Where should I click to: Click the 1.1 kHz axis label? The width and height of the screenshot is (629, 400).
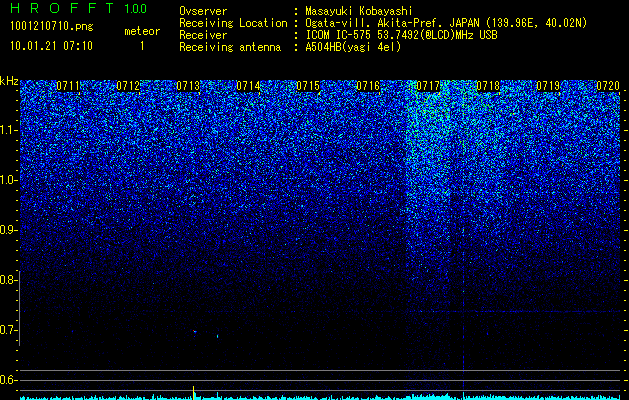tap(7, 130)
